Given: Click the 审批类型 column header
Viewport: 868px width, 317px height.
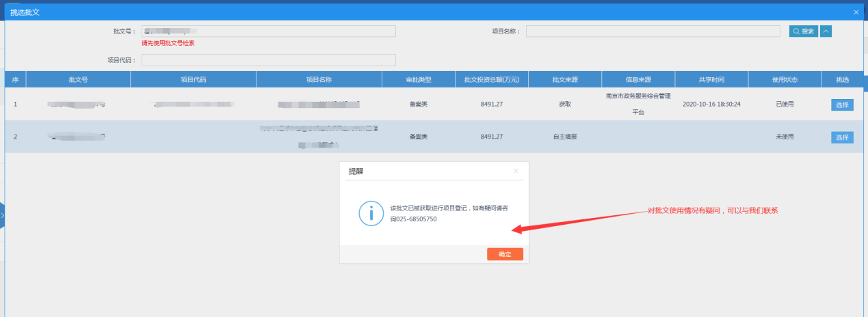Looking at the screenshot, I should click(418, 80).
